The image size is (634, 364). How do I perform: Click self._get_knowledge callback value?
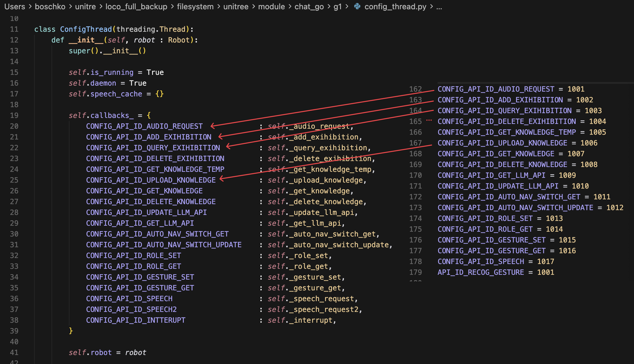pyautogui.click(x=309, y=191)
